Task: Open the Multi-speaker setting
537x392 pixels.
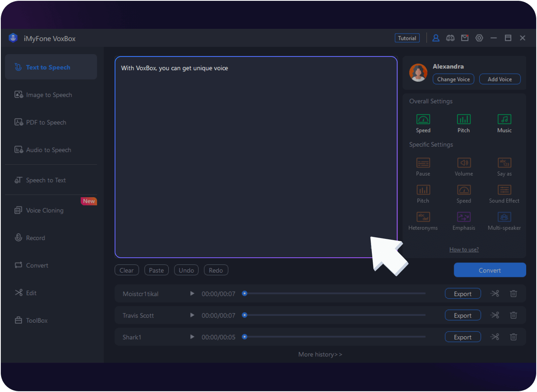Action: click(x=504, y=221)
